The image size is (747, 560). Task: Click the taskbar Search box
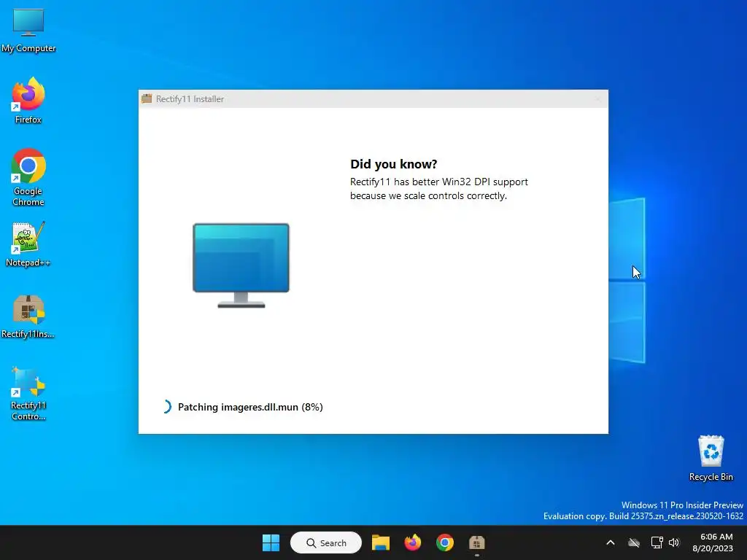tap(326, 542)
